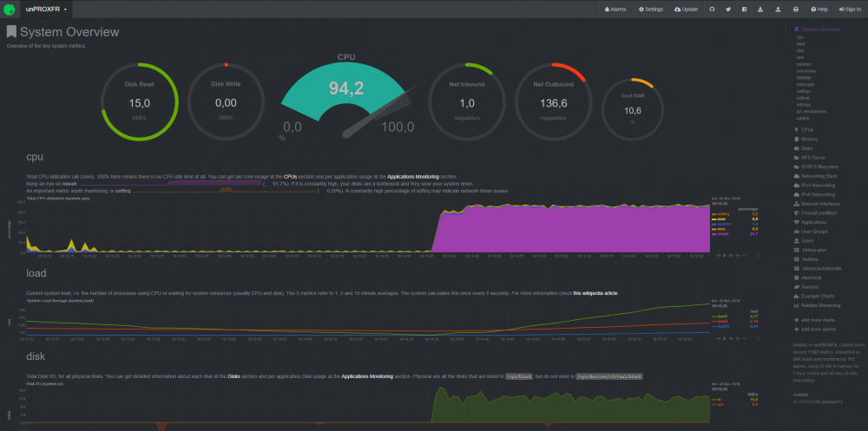
Task: Open the Twitter icon link
Action: click(x=728, y=10)
